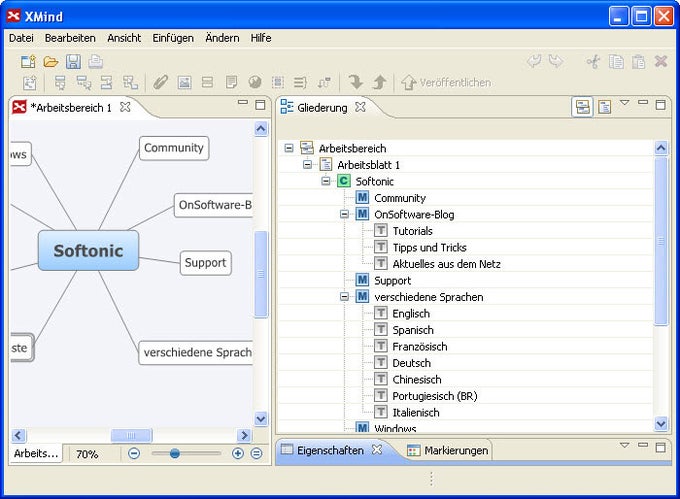Open a file with the folder icon
The width and height of the screenshot is (680, 499).
(x=51, y=62)
